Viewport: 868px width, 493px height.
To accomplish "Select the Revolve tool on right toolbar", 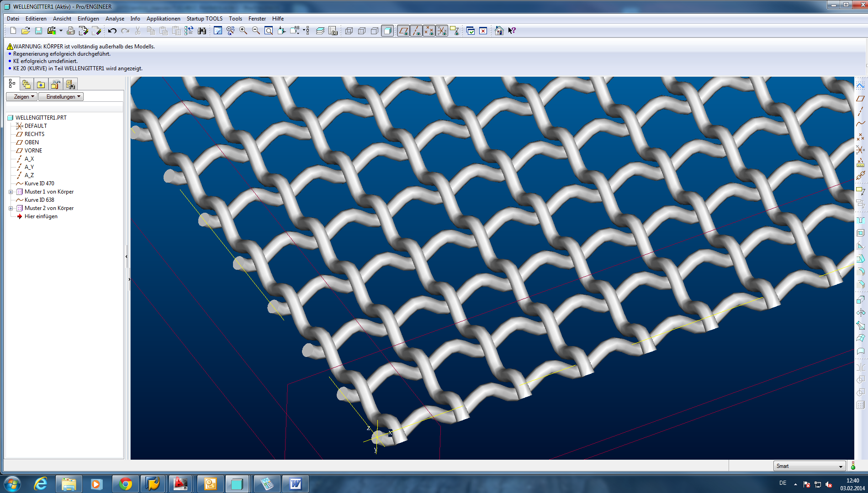I will (x=861, y=312).
